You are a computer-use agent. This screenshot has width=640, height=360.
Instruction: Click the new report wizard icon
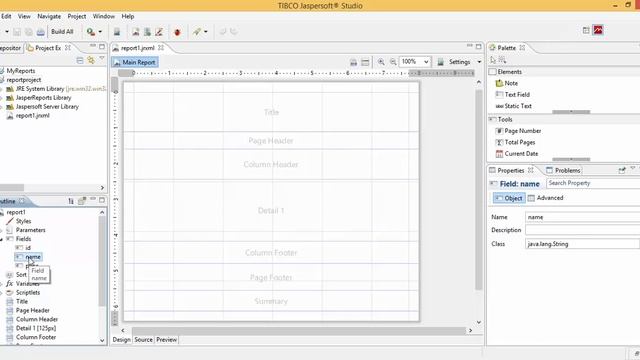point(136,32)
